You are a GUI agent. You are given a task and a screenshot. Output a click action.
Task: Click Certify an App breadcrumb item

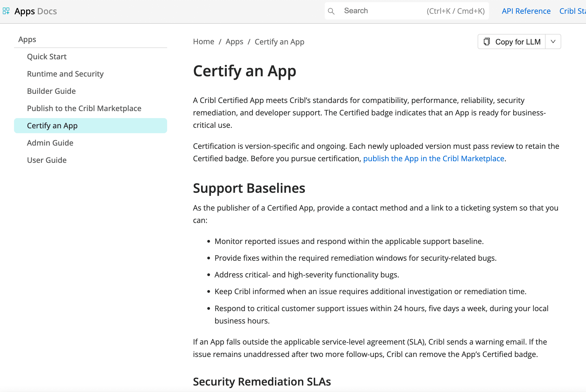[279, 42]
